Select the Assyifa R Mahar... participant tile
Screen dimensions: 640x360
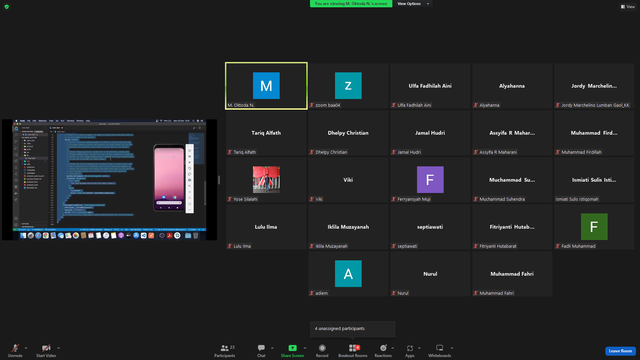coord(512,133)
